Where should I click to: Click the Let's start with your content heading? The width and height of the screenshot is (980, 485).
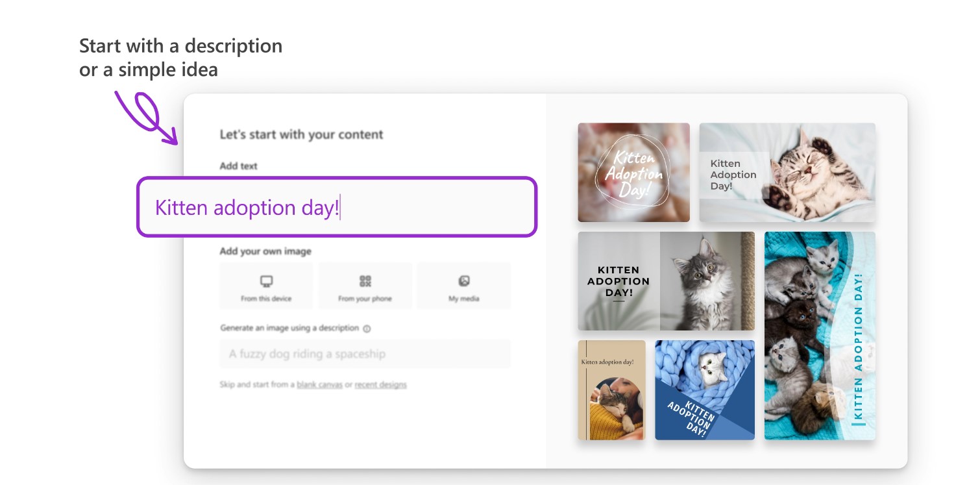point(301,134)
